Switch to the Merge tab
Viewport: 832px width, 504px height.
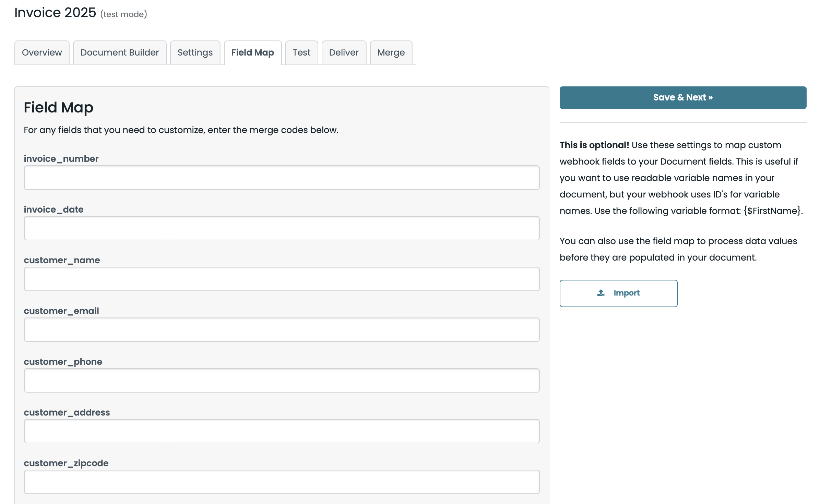pos(391,52)
